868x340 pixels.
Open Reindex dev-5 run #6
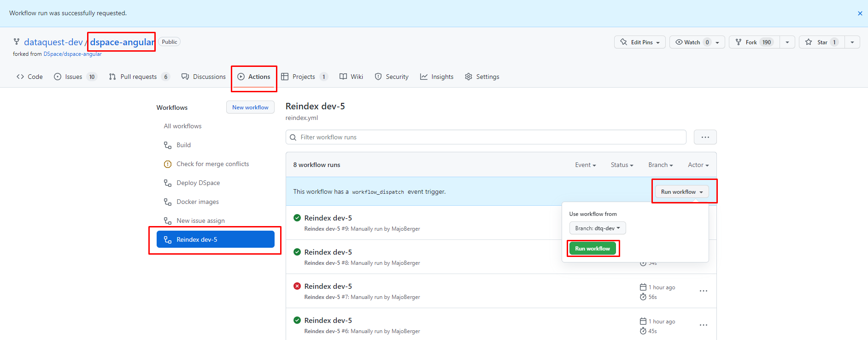[328, 320]
